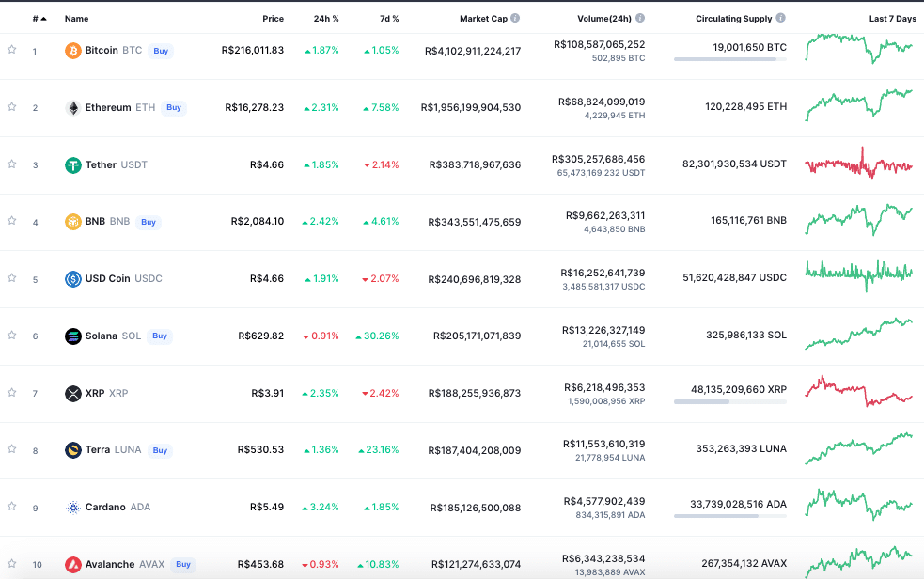Open the Cardano name link

[x=105, y=508]
